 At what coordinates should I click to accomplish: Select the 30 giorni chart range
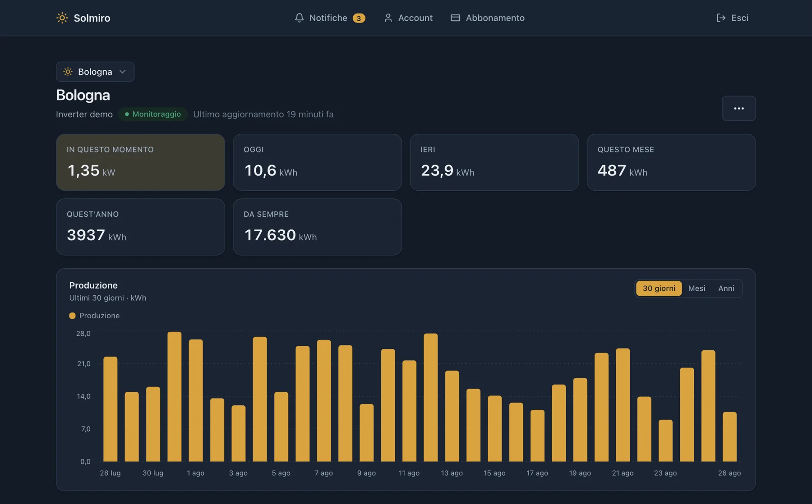(x=659, y=288)
